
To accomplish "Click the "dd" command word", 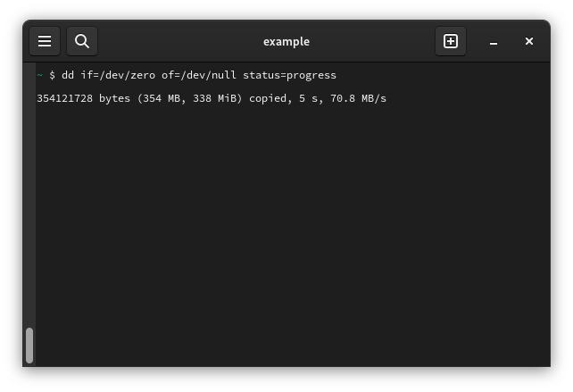I will 68,75.
